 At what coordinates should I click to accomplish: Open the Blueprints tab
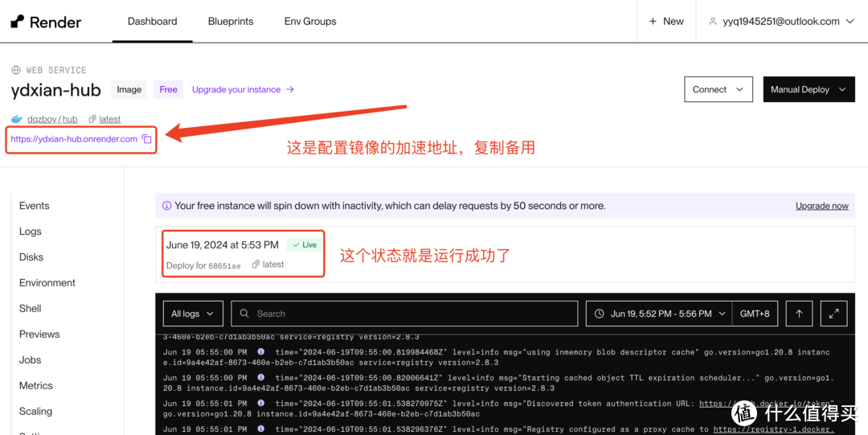point(231,22)
